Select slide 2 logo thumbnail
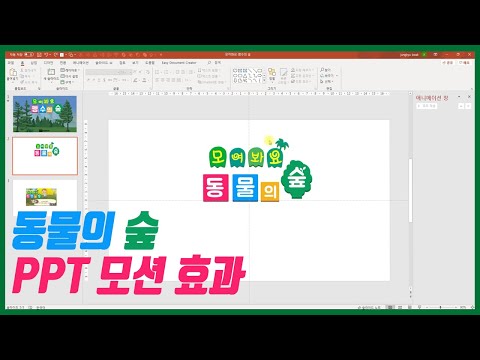480x360 pixels. [x=45, y=156]
